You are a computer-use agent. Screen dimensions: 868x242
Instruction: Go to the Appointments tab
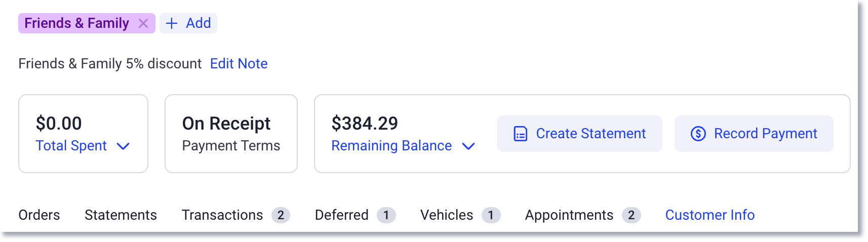coord(569,215)
